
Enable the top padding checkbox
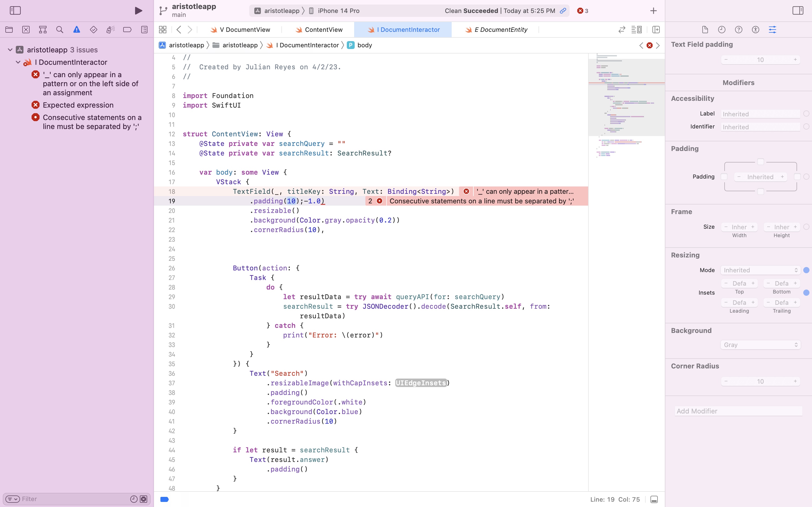[760, 162]
